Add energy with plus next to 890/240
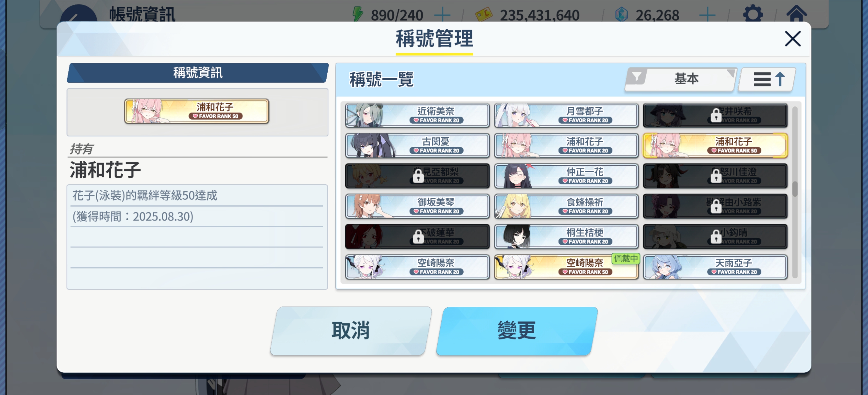Image resolution: width=868 pixels, height=395 pixels. 442,15
